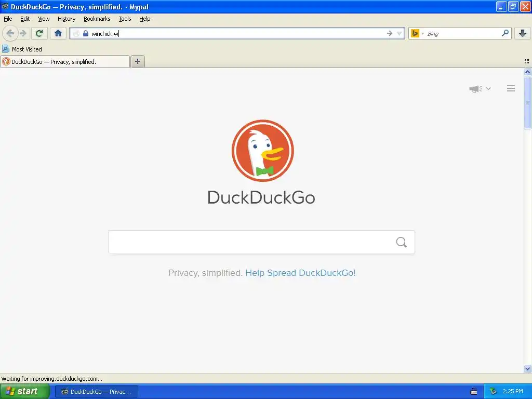
Task: Open the Tools menu
Action: [x=125, y=19]
